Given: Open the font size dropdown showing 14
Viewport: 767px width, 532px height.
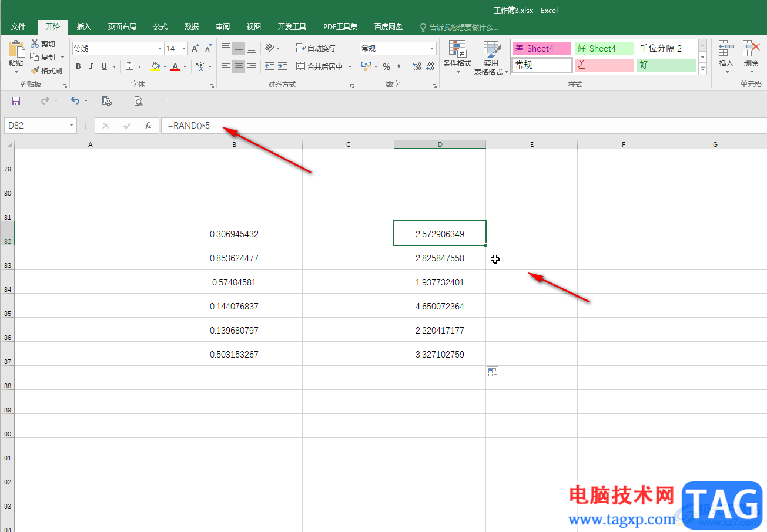Looking at the screenshot, I should pyautogui.click(x=184, y=49).
